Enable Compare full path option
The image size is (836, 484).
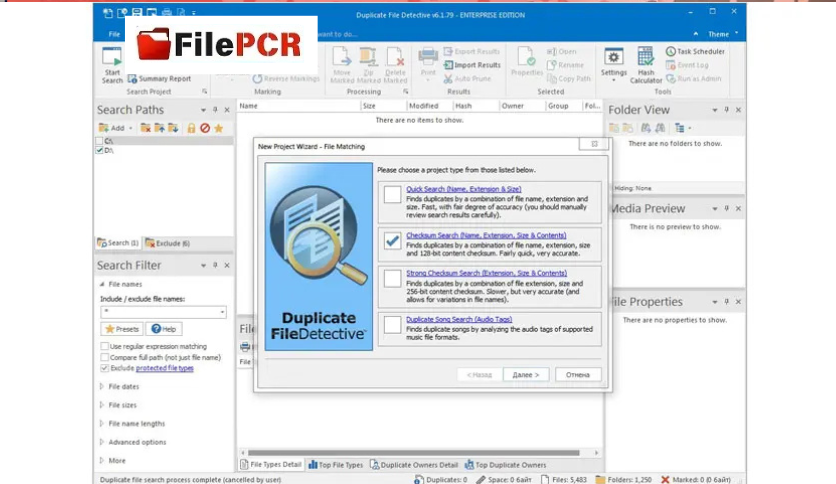pyautogui.click(x=104, y=357)
